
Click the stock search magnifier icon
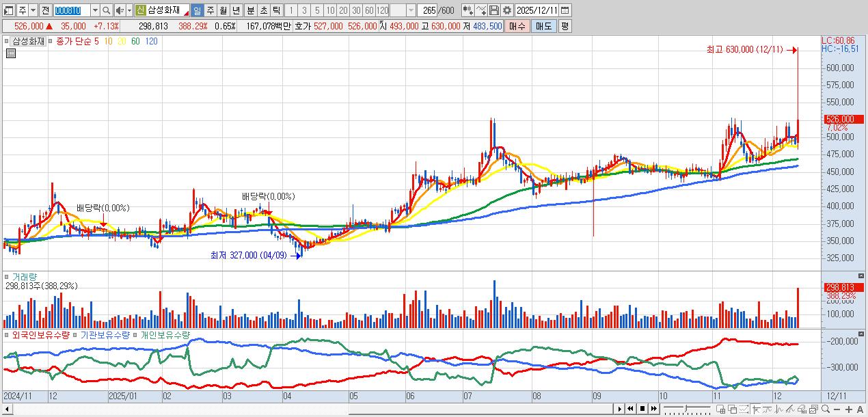tap(107, 10)
